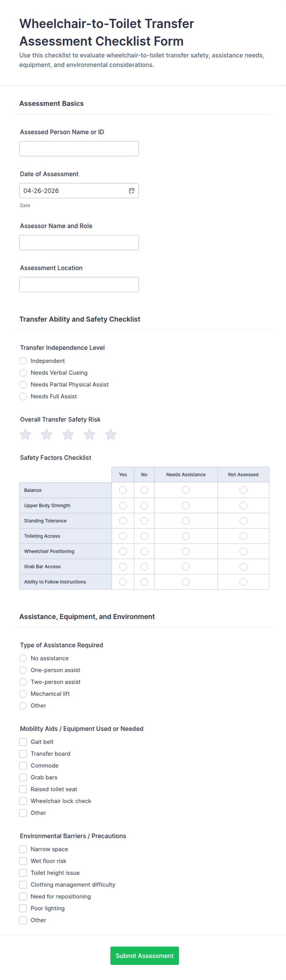The image size is (286, 980).
Task: Check the "Wet floor risk" barrier
Action: [x=23, y=861]
